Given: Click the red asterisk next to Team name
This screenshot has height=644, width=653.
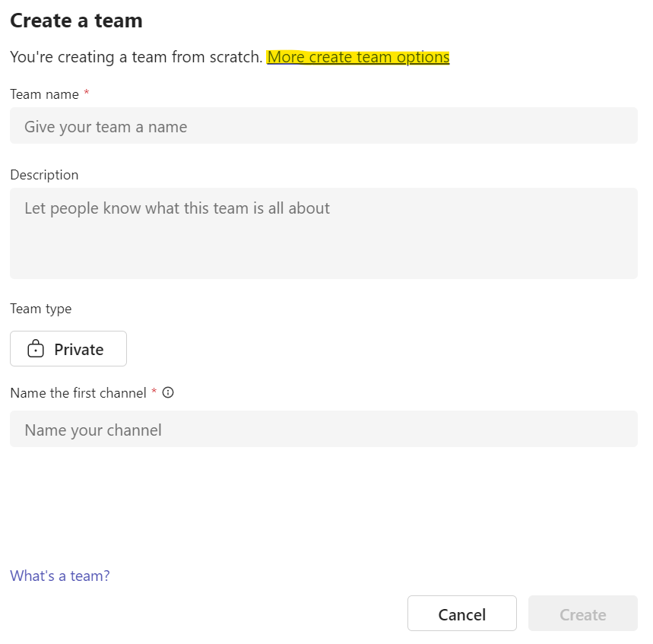Looking at the screenshot, I should (x=87, y=93).
